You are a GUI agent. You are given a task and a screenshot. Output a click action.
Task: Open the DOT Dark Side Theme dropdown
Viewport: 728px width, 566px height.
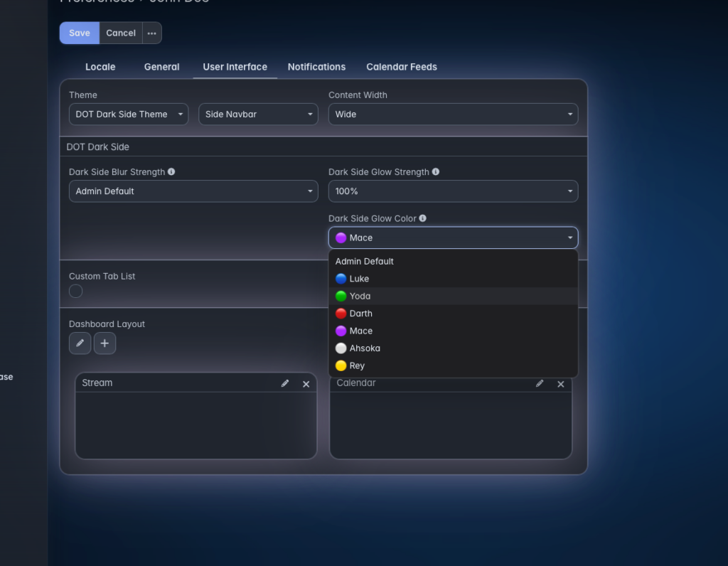point(129,114)
